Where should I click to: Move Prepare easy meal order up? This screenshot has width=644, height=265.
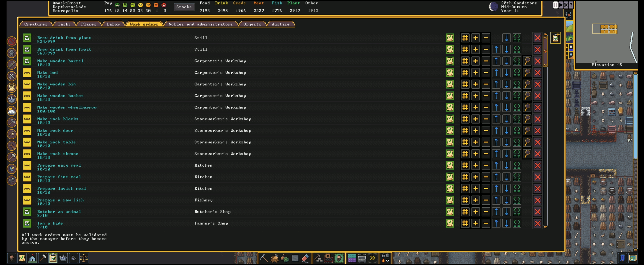[x=496, y=165]
